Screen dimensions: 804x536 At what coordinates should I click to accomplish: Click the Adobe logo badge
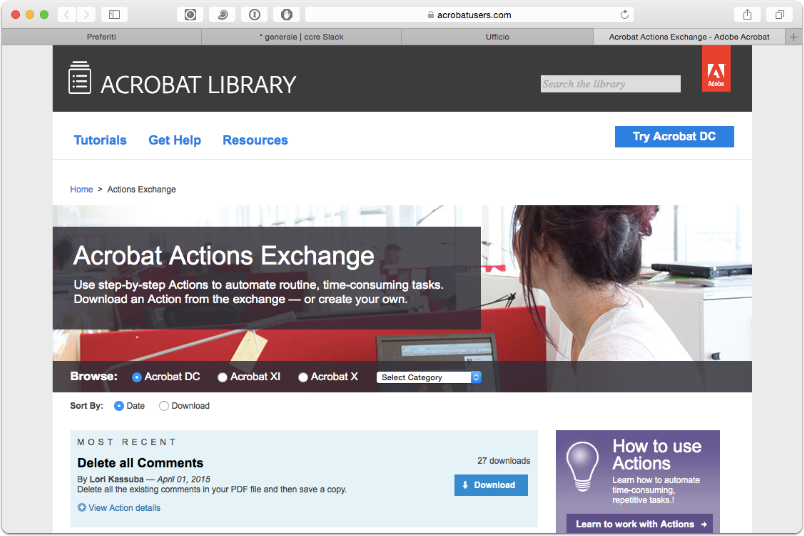716,69
